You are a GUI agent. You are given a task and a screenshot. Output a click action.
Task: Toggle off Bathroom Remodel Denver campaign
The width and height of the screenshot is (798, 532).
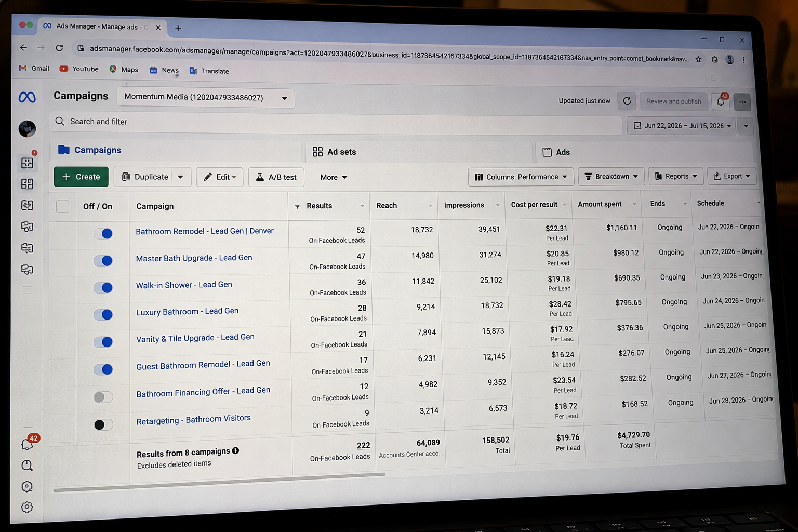pyautogui.click(x=103, y=234)
